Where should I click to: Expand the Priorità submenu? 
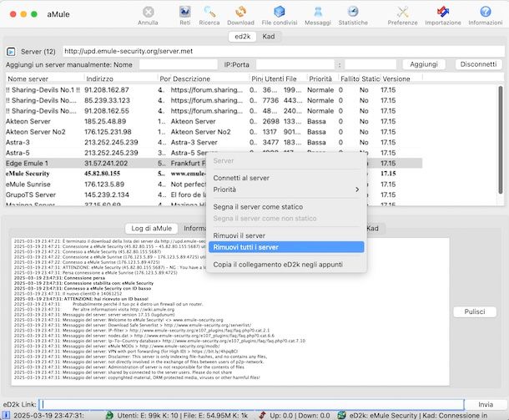tap(286, 190)
